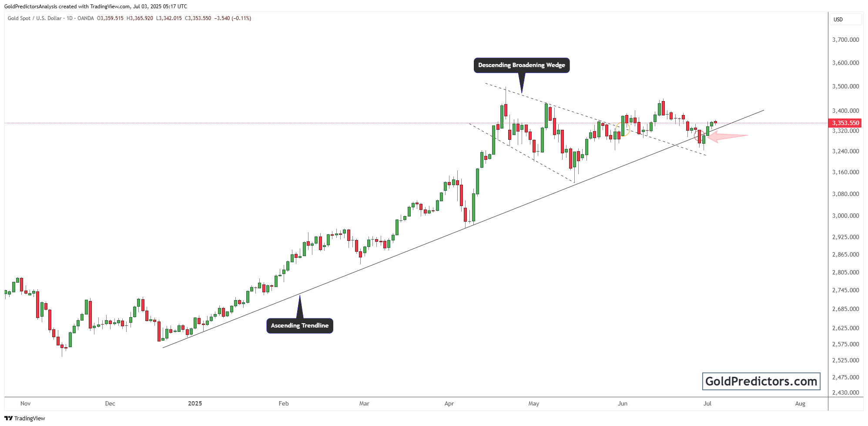Select the Descending Broadening Wedge callout
The width and height of the screenshot is (868, 426).
point(521,65)
